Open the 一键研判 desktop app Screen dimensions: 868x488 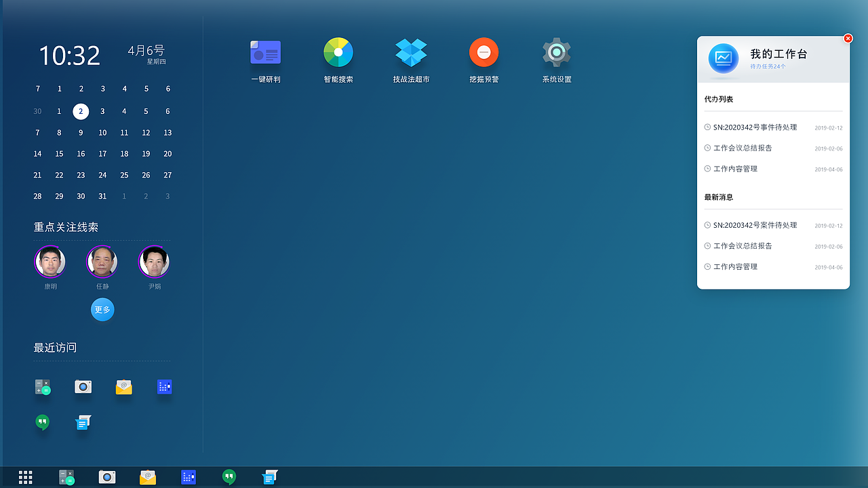tap(265, 53)
